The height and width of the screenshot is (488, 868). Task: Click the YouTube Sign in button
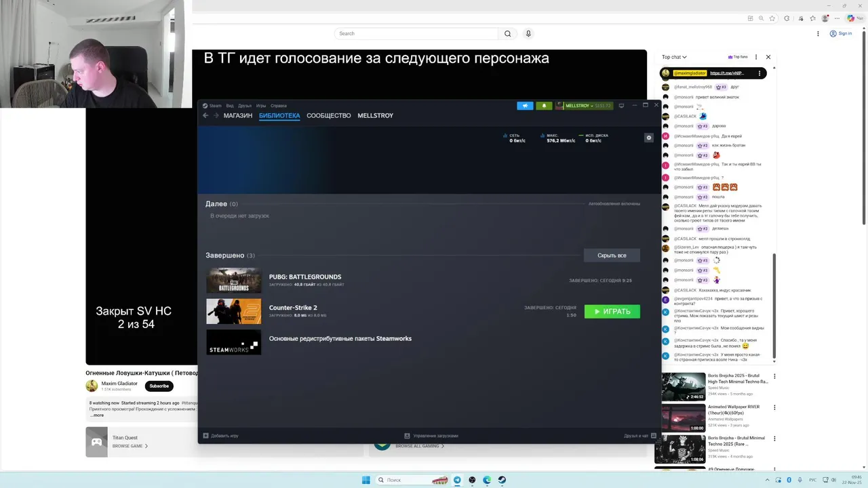(x=841, y=33)
